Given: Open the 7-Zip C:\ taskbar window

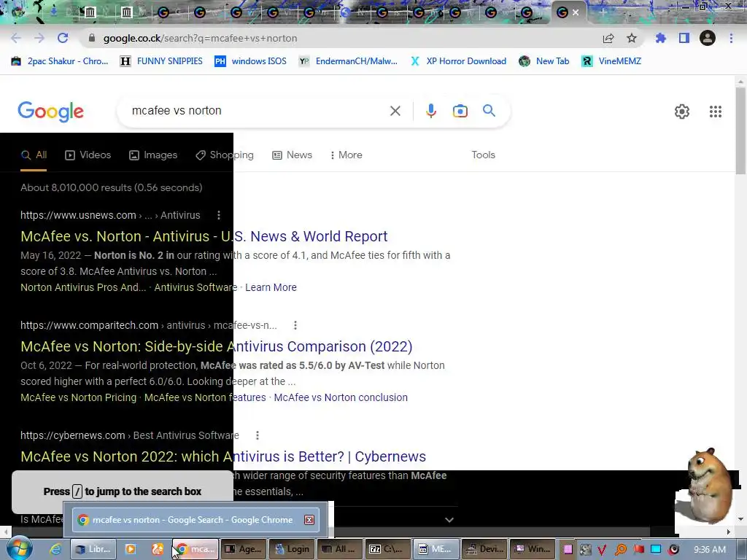Looking at the screenshot, I should (x=388, y=549).
